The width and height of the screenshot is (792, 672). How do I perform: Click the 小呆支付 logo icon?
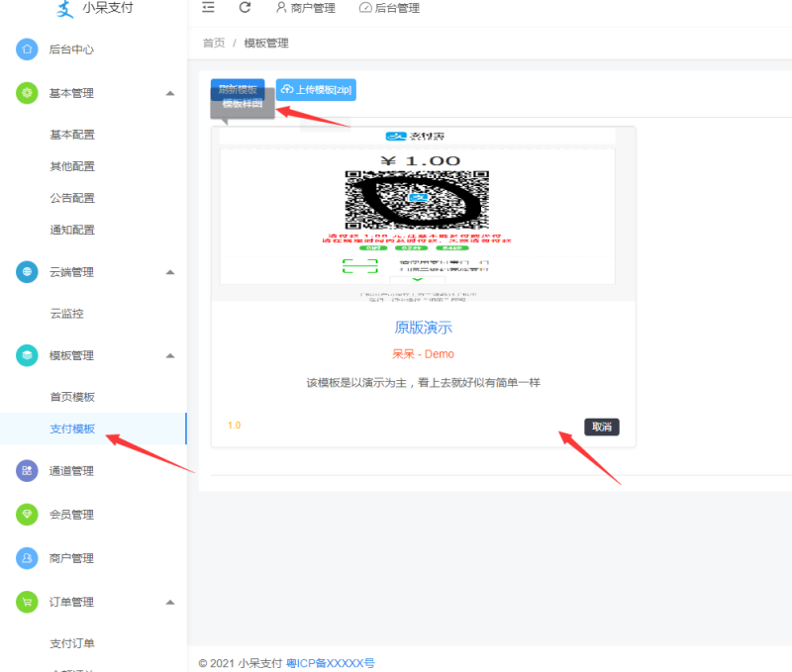click(64, 9)
